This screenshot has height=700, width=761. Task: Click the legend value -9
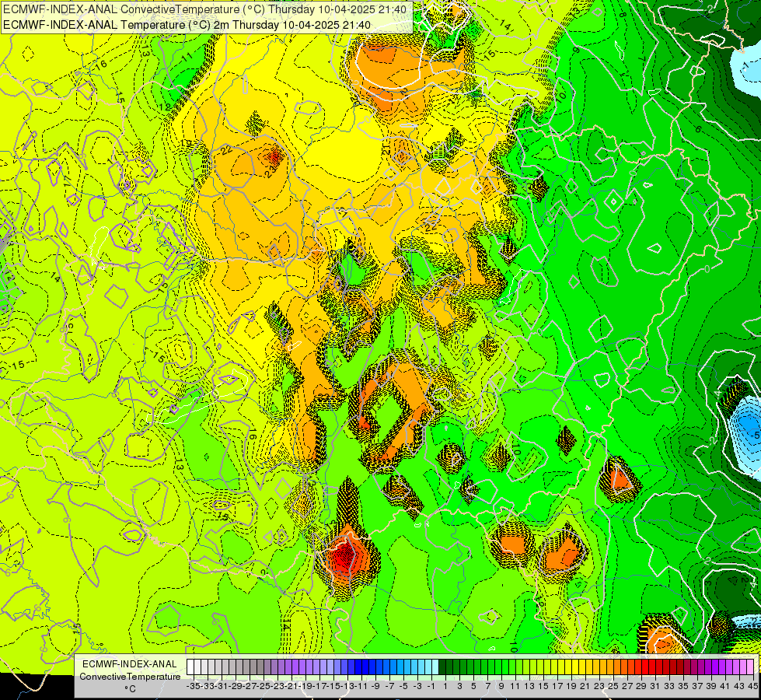(375, 687)
